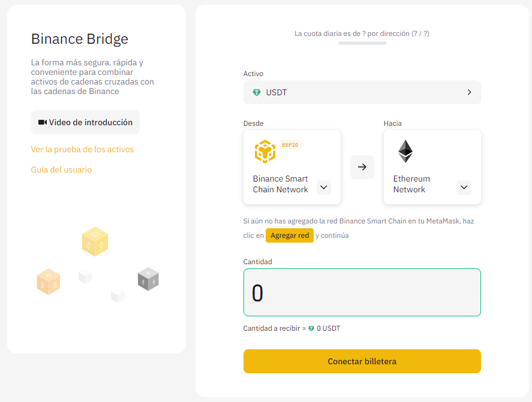The height and width of the screenshot is (402, 532).
Task: Click the video camera icon
Action: tap(43, 122)
